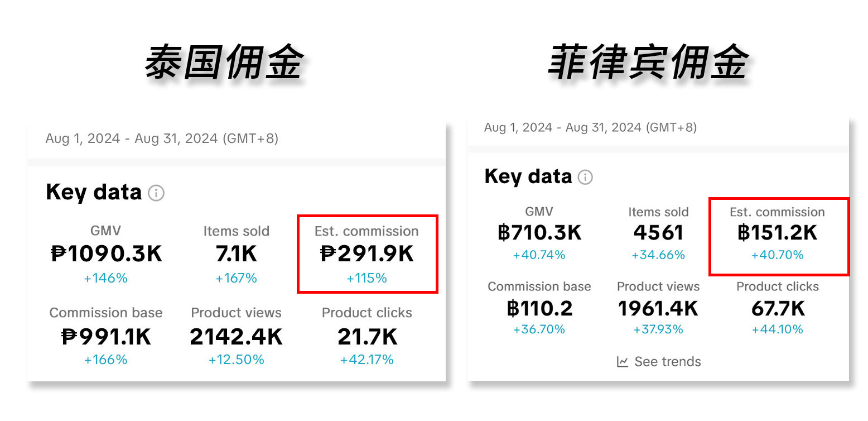Screen dimensions: 868x421
Task: Click the ฿710.3K GMV value
Action: click(539, 232)
